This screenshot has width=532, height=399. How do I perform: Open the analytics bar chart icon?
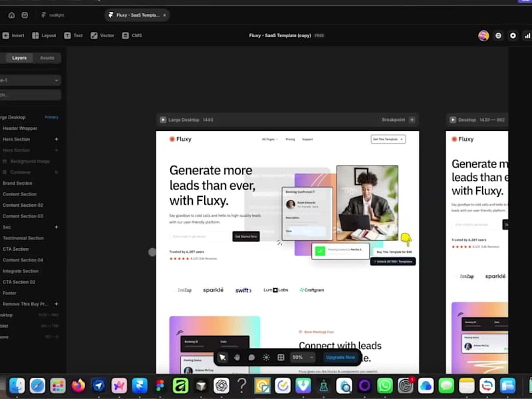527,36
